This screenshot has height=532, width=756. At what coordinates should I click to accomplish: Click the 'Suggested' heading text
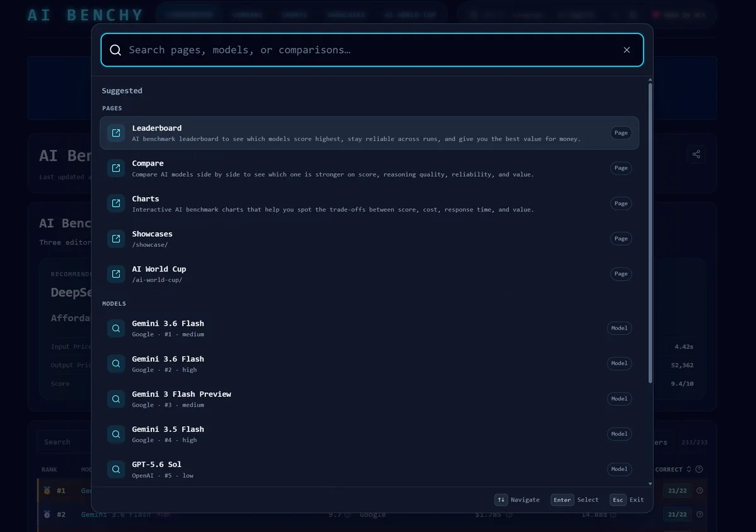pyautogui.click(x=122, y=91)
